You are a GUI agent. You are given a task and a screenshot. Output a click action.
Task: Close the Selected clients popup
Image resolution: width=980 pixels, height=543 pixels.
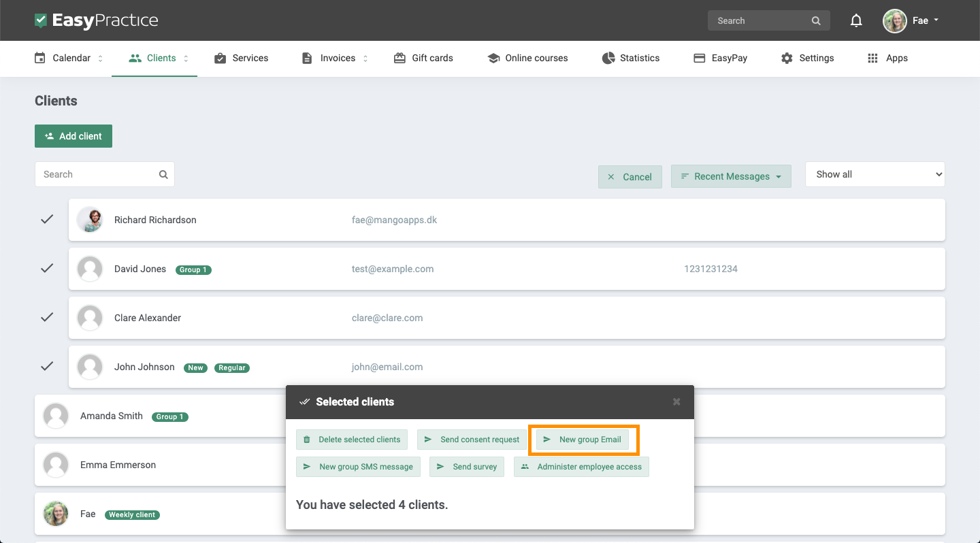pyautogui.click(x=676, y=401)
